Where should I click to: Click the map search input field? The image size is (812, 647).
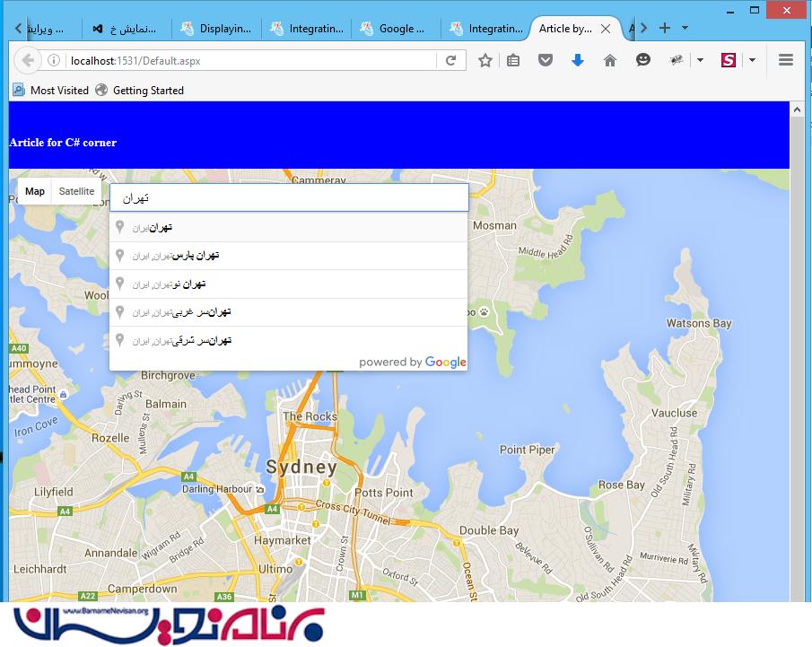click(289, 197)
